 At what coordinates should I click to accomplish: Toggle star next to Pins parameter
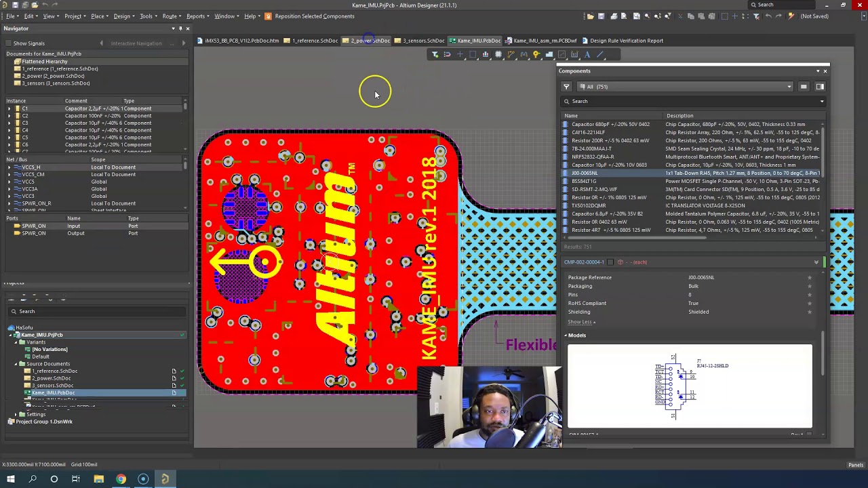[x=809, y=295]
